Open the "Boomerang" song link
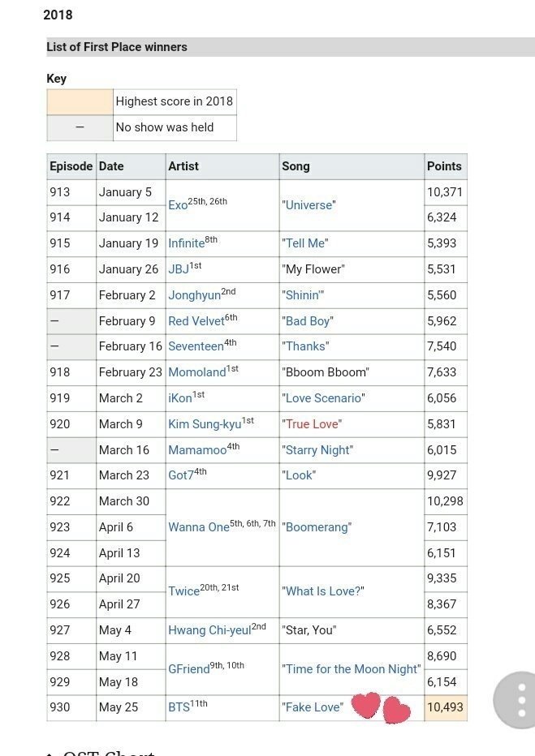 pos(317,527)
